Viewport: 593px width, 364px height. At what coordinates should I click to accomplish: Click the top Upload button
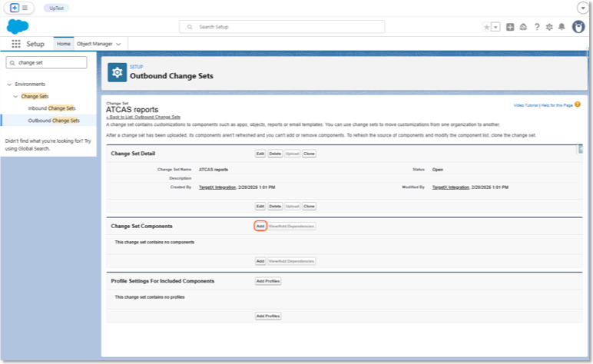pos(293,154)
